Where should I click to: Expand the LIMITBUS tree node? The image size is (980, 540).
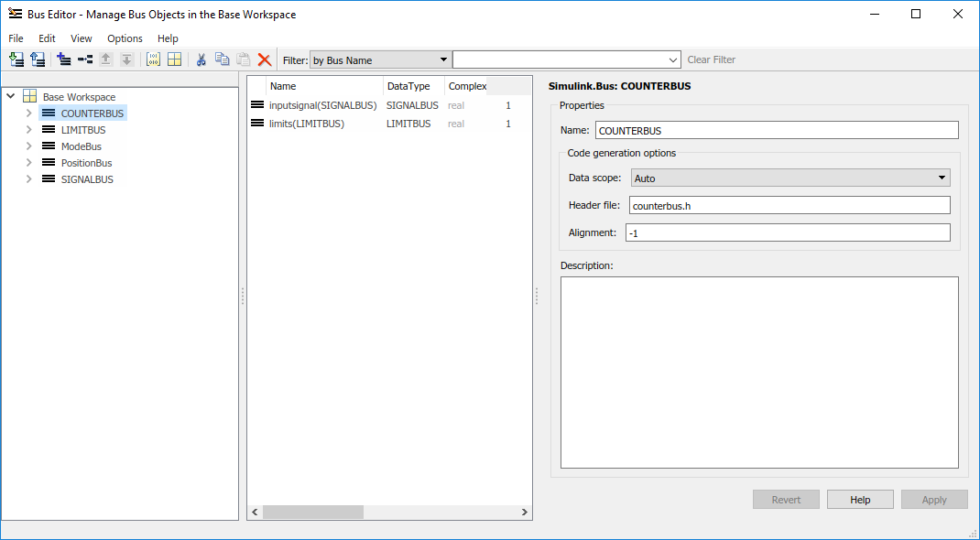[x=28, y=129]
